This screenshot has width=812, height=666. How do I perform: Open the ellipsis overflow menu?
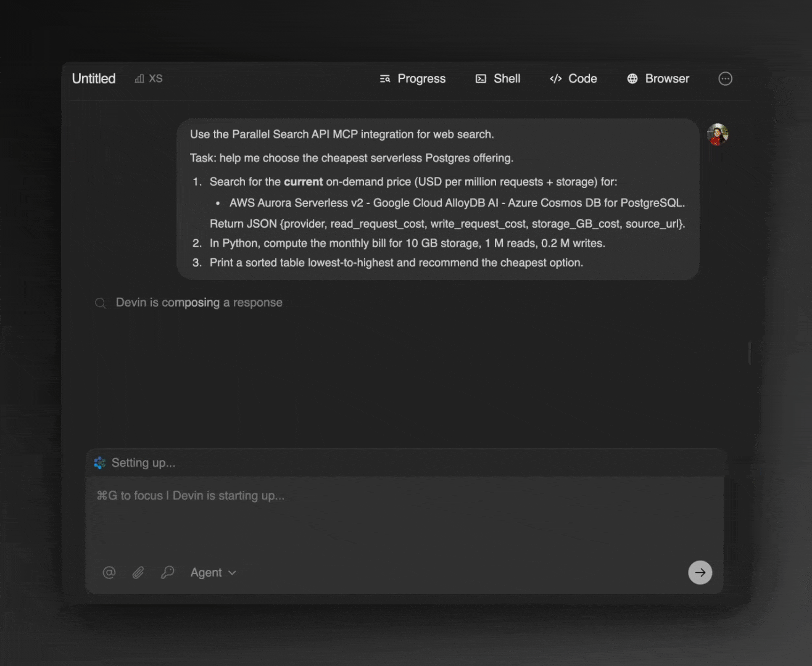(725, 78)
